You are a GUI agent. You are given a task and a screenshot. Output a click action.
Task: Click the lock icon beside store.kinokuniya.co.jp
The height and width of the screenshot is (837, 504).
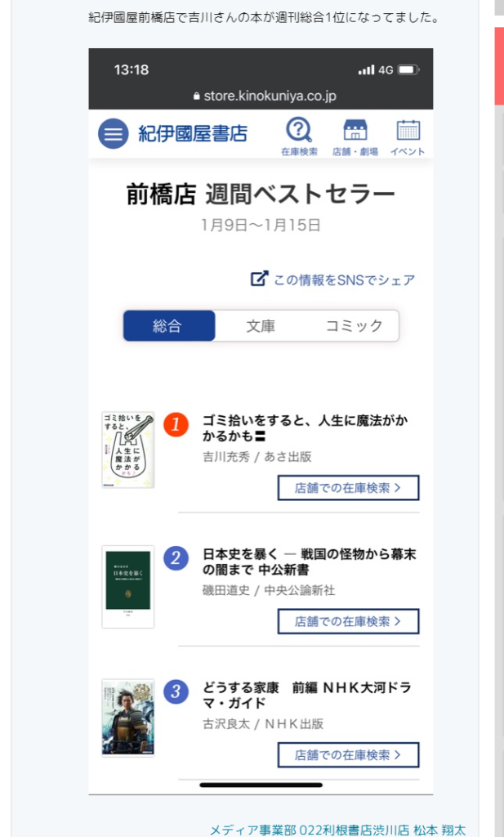point(197,96)
